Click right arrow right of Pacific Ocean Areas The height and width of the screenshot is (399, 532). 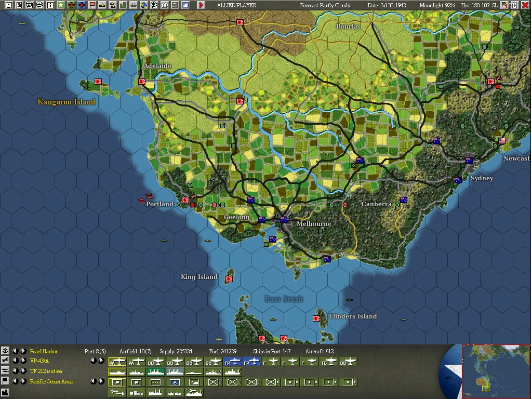[101, 381]
